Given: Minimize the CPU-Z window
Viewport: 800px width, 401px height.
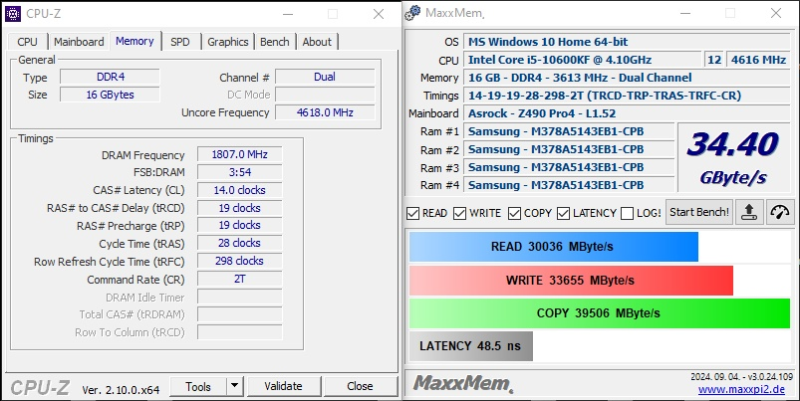Looking at the screenshot, I should coord(288,14).
